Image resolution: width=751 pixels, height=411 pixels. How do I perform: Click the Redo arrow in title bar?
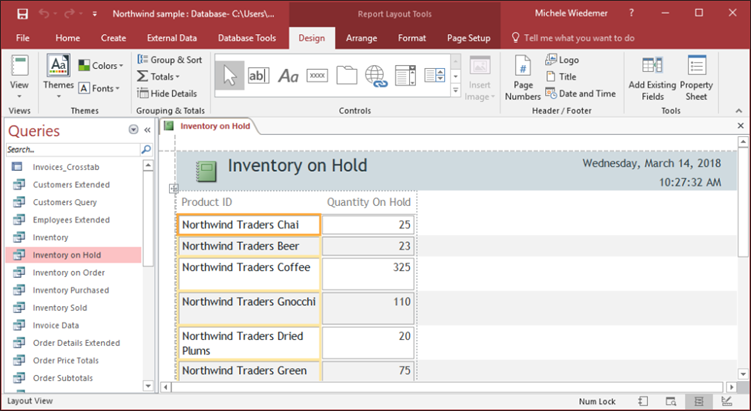point(69,14)
